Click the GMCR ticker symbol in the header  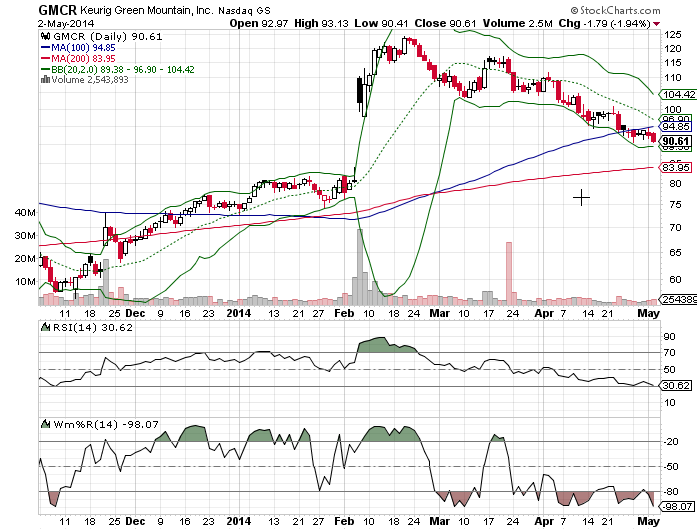[x=58, y=10]
